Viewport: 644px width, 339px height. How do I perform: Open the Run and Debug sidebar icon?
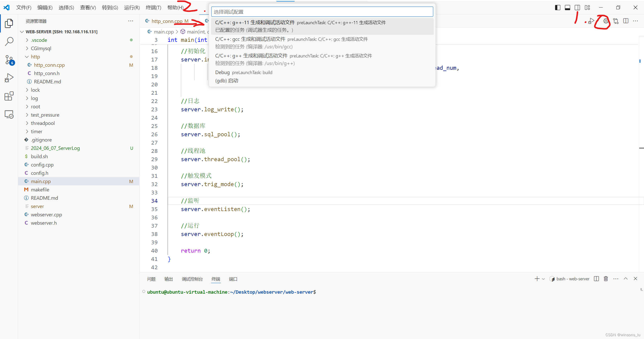(x=9, y=78)
